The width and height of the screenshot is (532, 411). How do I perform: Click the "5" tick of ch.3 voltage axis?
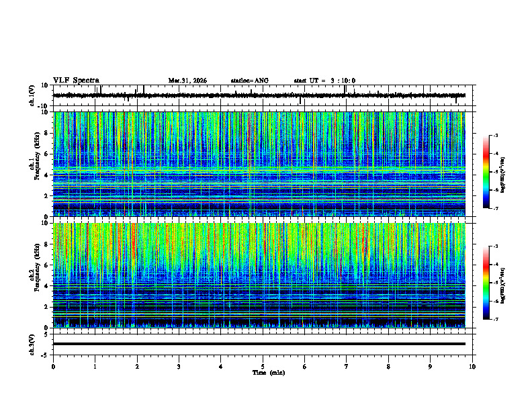[x=46, y=334]
